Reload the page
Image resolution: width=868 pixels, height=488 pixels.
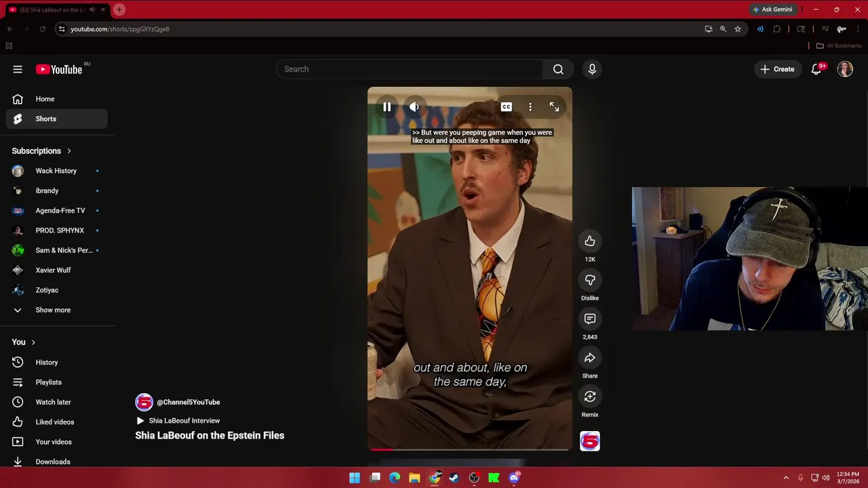pyautogui.click(x=42, y=29)
